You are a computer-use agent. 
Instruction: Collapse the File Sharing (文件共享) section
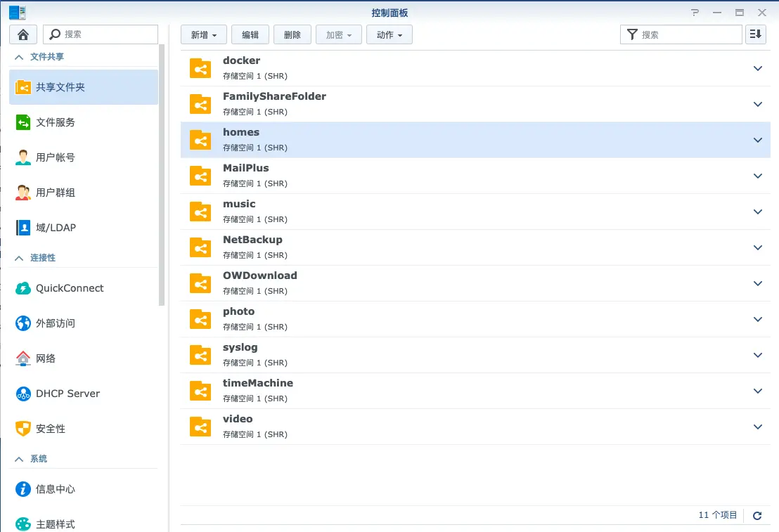19,57
